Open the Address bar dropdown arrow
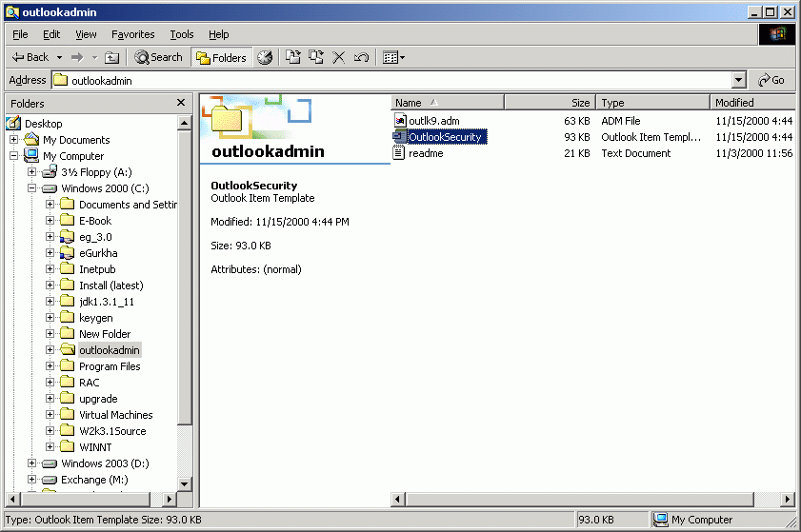Screen dimensions: 801x532 click(x=739, y=80)
